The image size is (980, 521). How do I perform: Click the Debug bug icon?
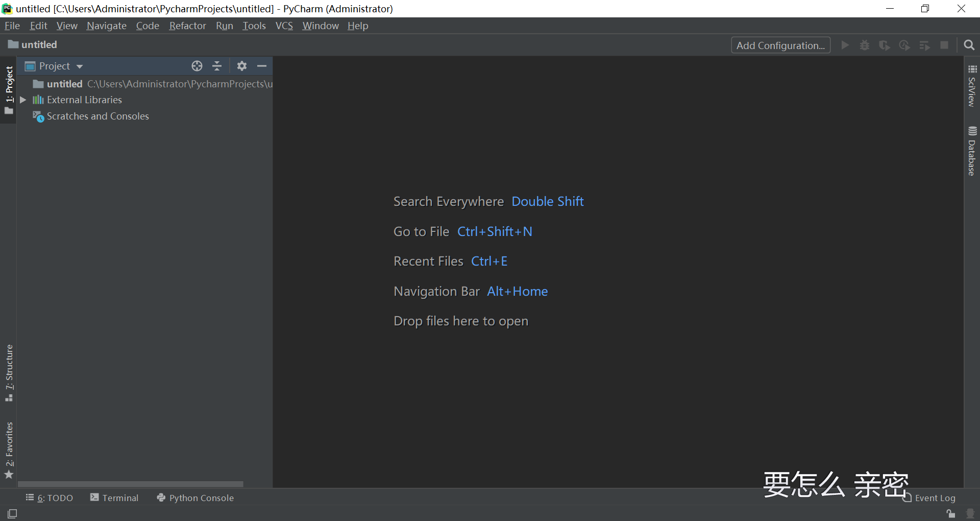pyautogui.click(x=865, y=45)
